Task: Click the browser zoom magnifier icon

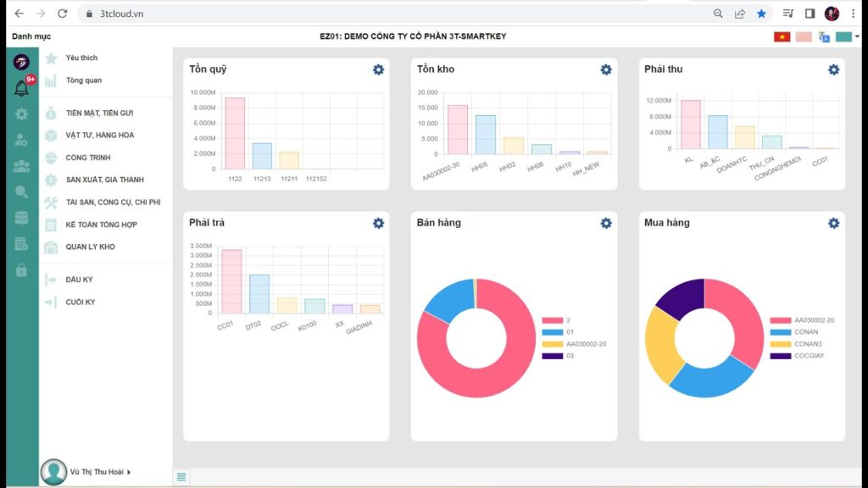Action: (x=718, y=14)
